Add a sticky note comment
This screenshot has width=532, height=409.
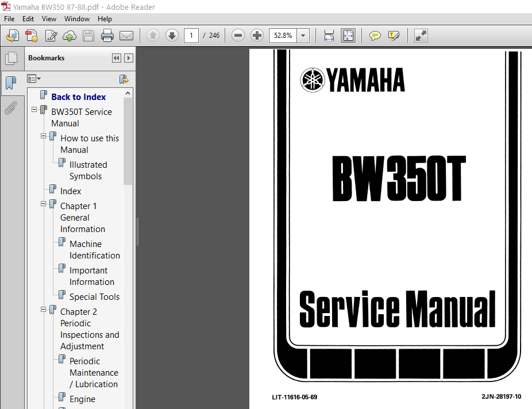click(x=375, y=35)
